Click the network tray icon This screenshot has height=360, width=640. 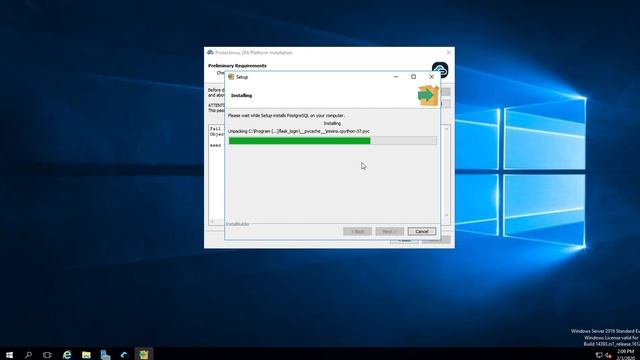tap(599, 355)
